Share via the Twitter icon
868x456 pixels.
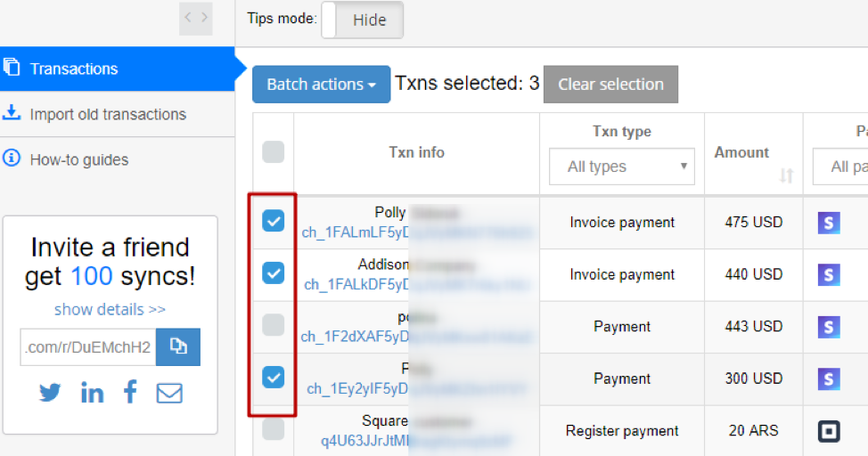click(x=50, y=393)
